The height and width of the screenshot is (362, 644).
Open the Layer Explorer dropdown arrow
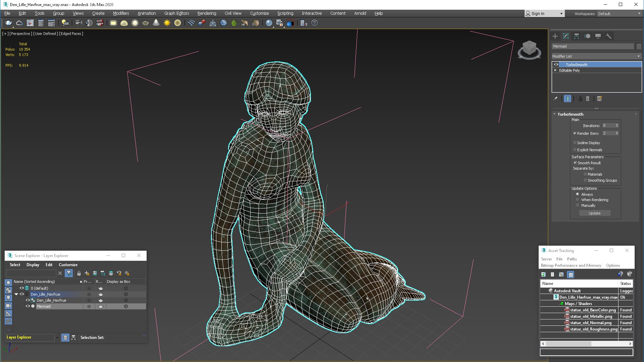[x=57, y=338]
